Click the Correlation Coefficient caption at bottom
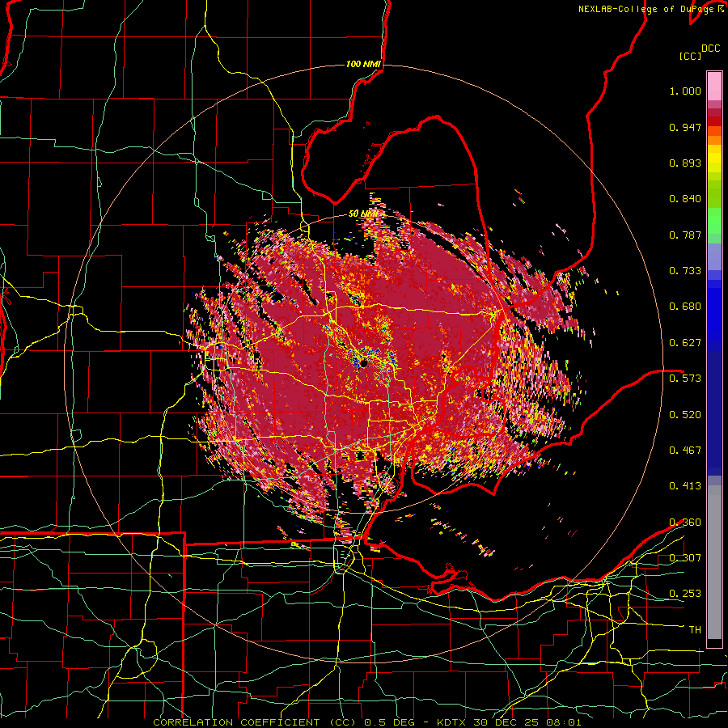Viewport: 728px width, 728px height. pyautogui.click(x=366, y=722)
